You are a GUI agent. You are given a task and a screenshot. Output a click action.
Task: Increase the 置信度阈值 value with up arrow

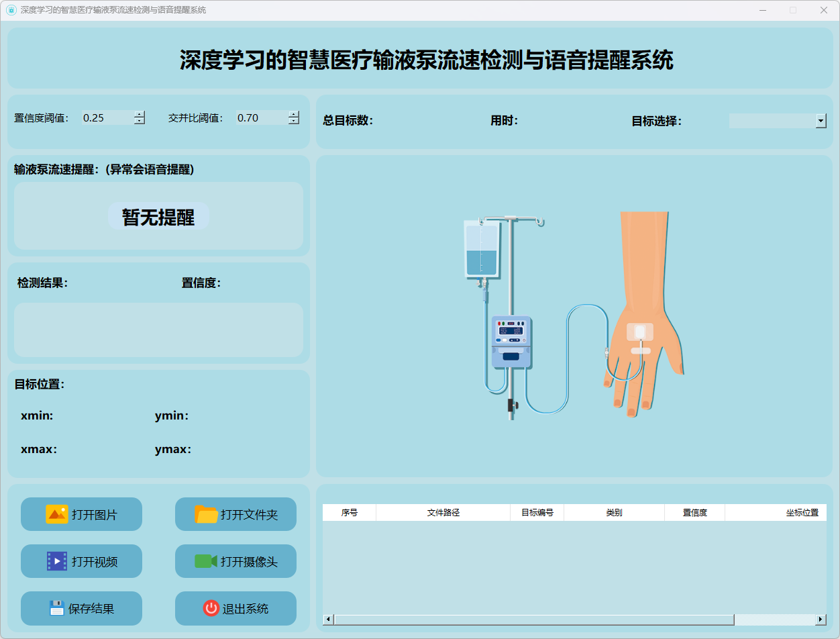(140, 114)
